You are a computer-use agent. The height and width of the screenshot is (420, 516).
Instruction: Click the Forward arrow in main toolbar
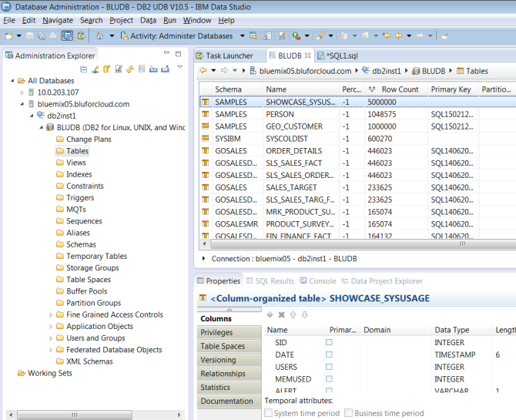coord(420,35)
